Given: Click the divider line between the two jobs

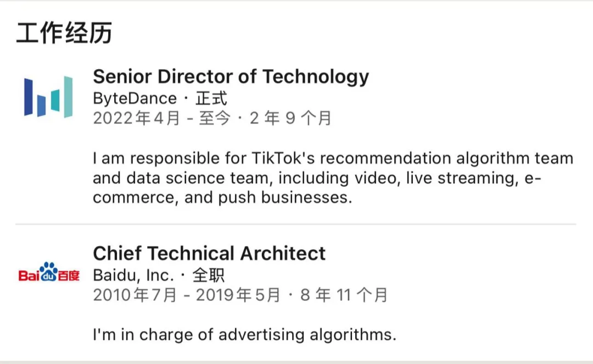Looking at the screenshot, I should 295,224.
